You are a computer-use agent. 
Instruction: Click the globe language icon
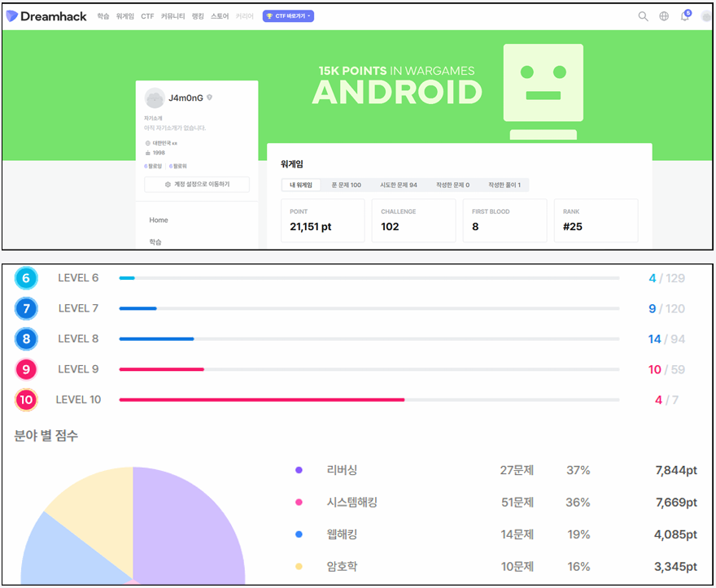tap(664, 16)
